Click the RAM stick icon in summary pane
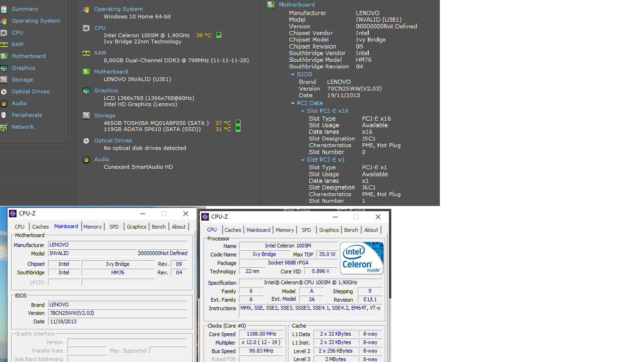Image resolution: width=644 pixels, height=362 pixels. click(x=86, y=53)
